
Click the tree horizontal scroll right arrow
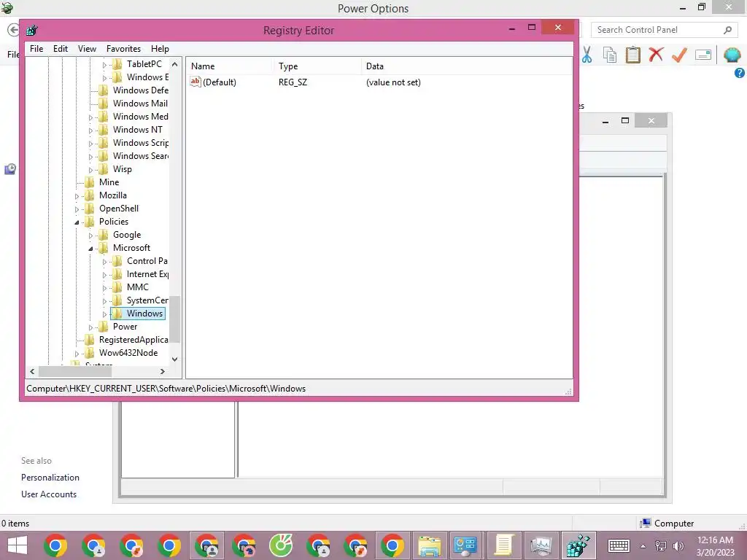coord(163,371)
